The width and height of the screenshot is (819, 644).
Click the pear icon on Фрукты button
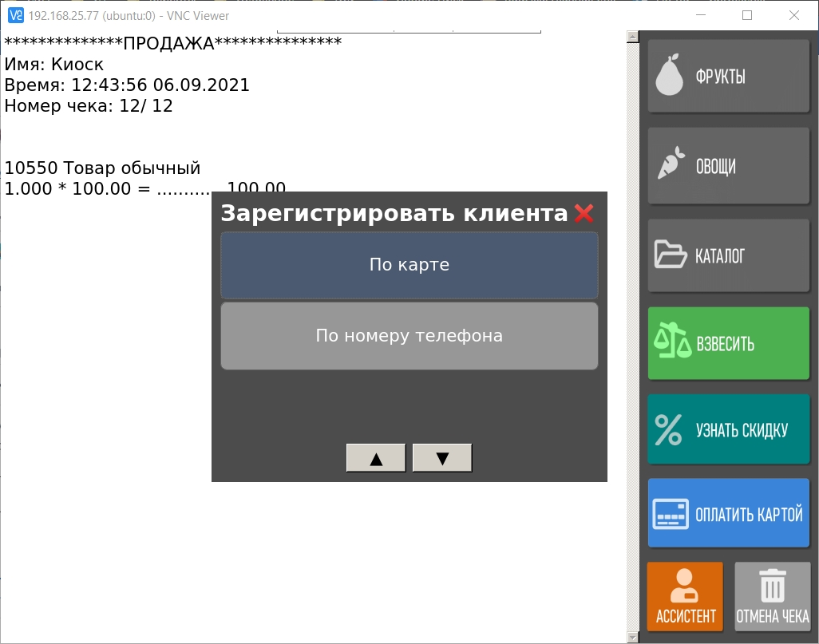pyautogui.click(x=670, y=77)
